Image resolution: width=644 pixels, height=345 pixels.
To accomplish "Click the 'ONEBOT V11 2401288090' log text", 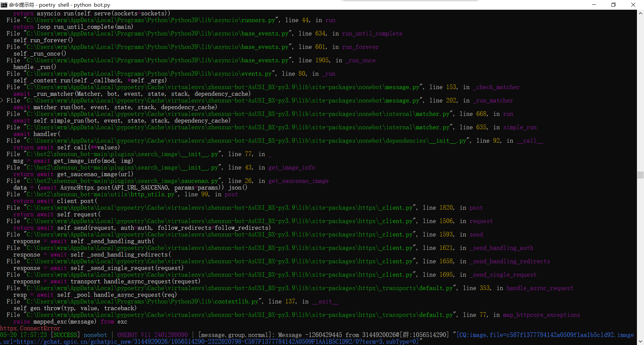I will tap(153, 335).
